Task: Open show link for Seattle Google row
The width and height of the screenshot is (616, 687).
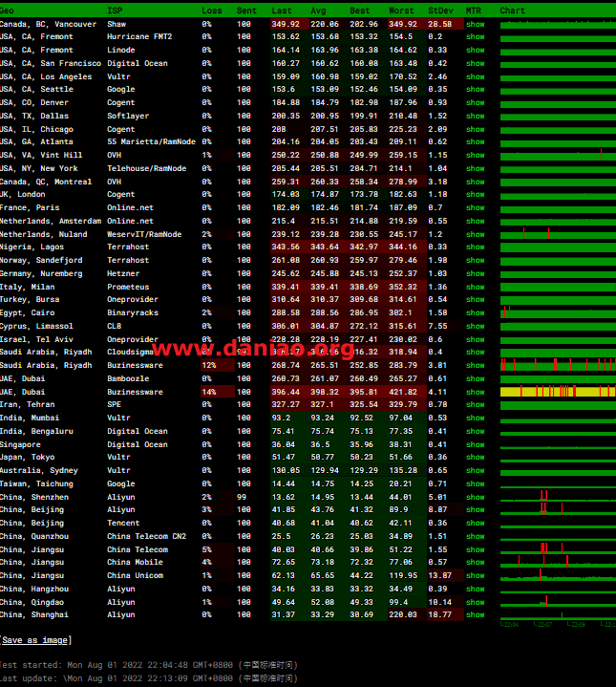Action: tap(475, 90)
